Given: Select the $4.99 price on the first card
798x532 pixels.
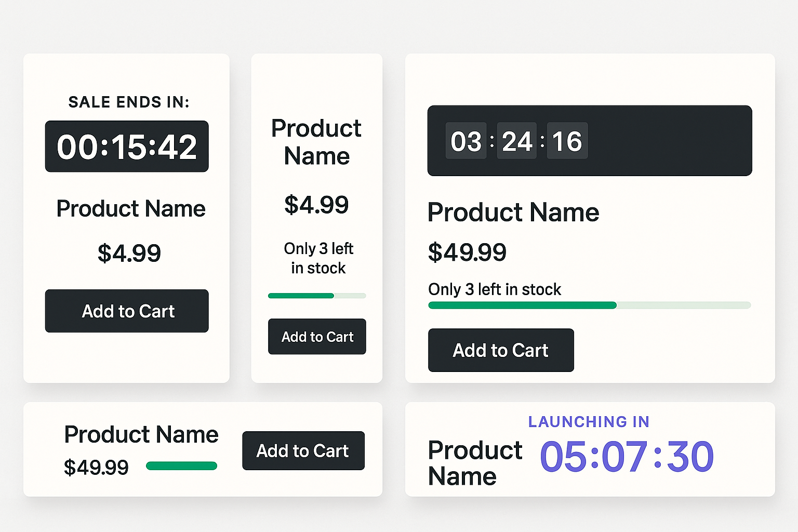Looking at the screenshot, I should pos(129,253).
